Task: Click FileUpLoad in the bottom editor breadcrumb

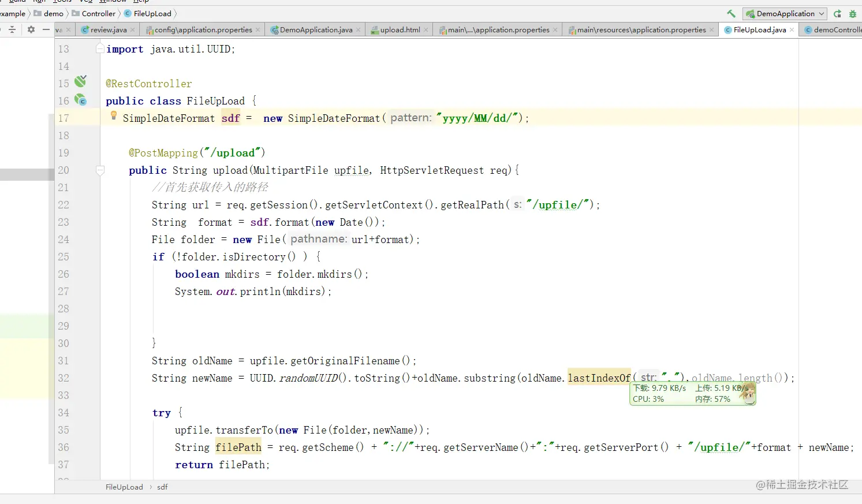Action: (124, 487)
